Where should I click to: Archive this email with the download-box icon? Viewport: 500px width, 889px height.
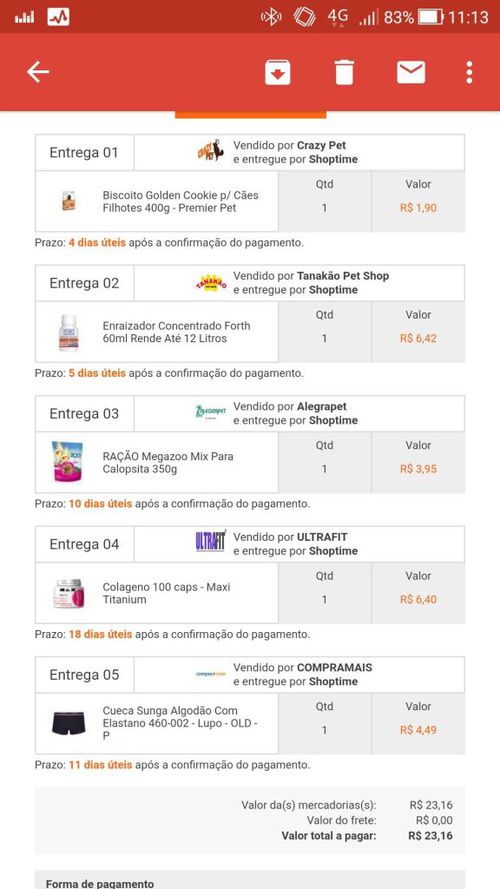278,73
